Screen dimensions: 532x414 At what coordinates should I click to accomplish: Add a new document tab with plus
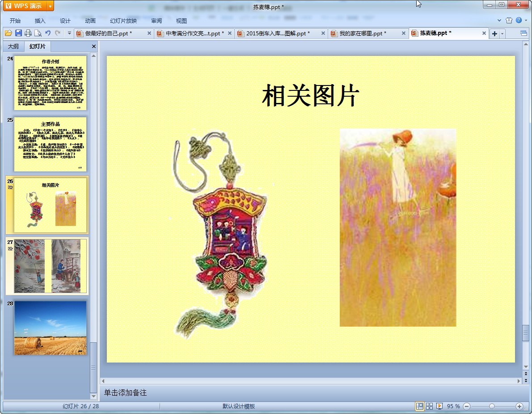pyautogui.click(x=495, y=34)
